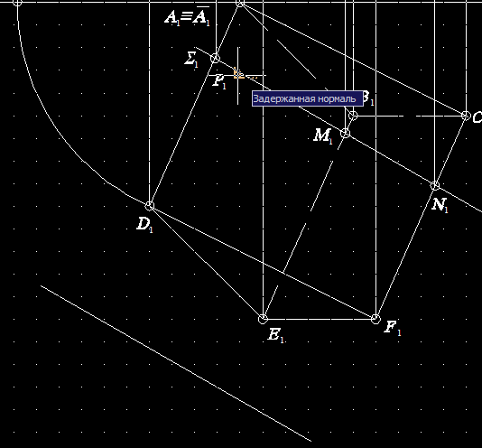Pick the straight line from D1 to E1
Screen dimensions: 482x448
pos(207,262)
